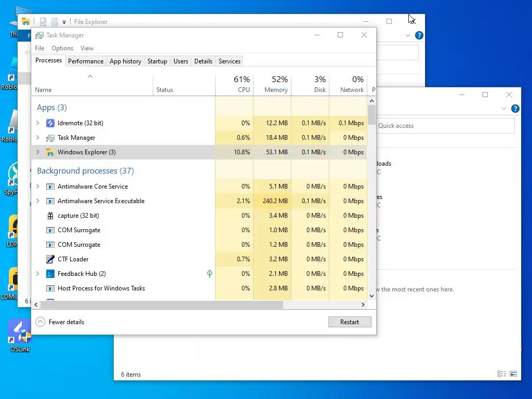Click the 10.8% CPU value for Windows Explorer
532x399 pixels.
click(242, 152)
